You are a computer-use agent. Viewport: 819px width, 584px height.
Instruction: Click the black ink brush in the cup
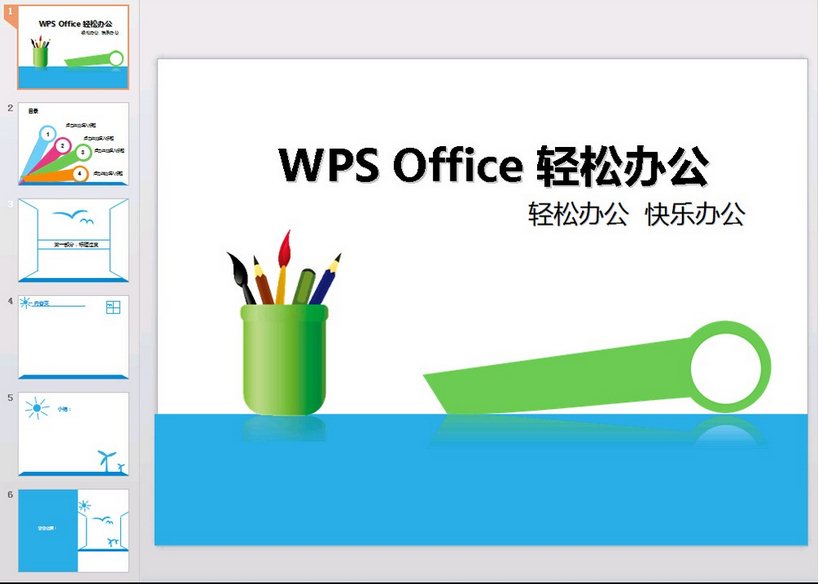pos(241,278)
